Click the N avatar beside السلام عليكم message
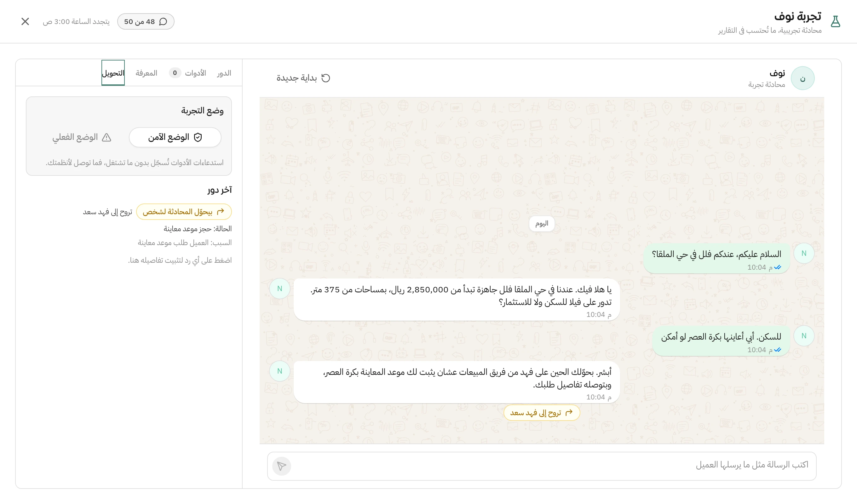Image resolution: width=857 pixels, height=504 pixels. [x=804, y=253]
